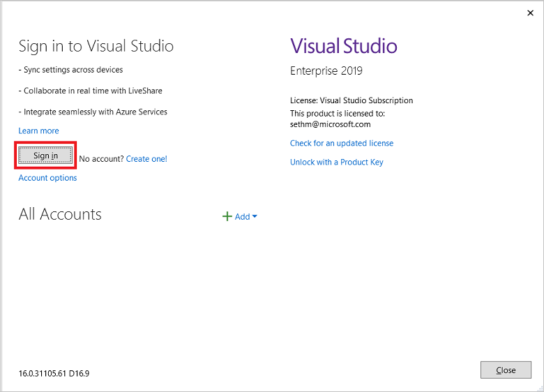Click the Enterprise 2019 edition label
The image size is (544, 392).
(326, 71)
